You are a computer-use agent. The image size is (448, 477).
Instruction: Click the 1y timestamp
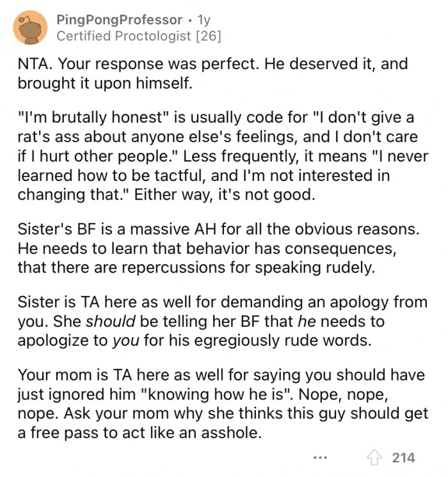pyautogui.click(x=204, y=20)
